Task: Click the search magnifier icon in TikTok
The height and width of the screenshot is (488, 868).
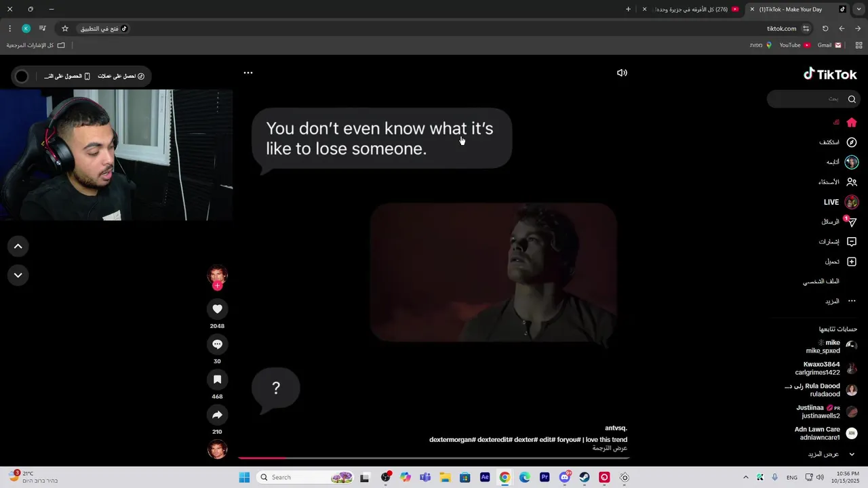Action: point(852,99)
